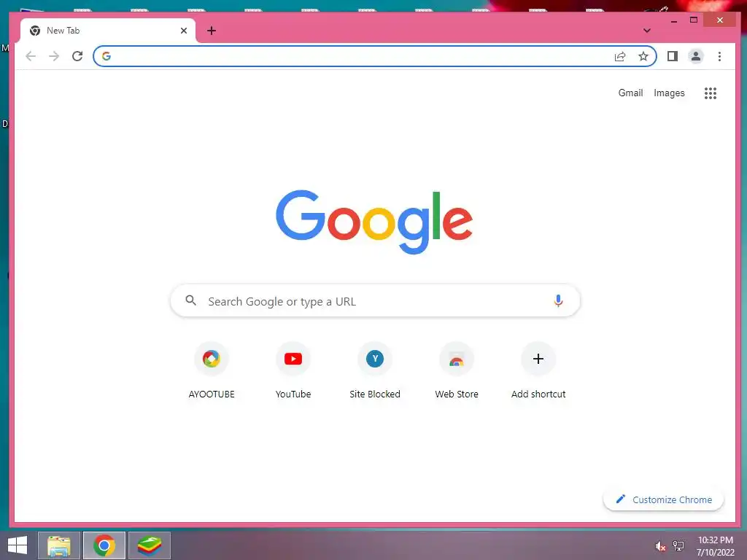Open the taskbar clock showing 10:32 PM
The width and height of the screenshot is (747, 560).
pyautogui.click(x=716, y=546)
